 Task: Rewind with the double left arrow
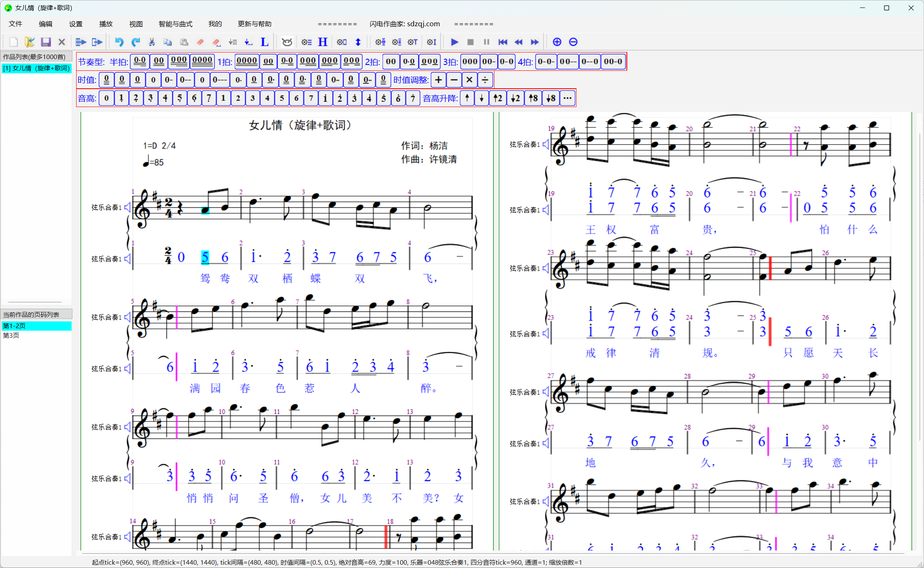tap(519, 42)
